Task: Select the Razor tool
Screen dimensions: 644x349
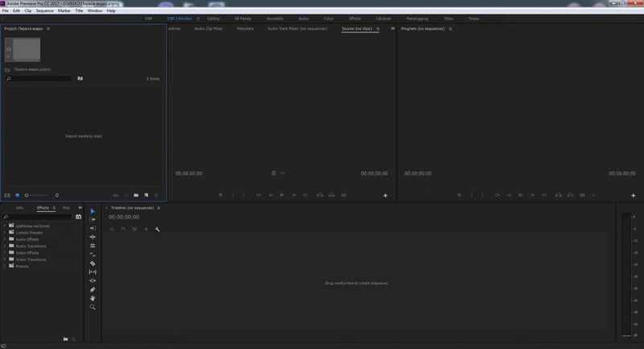Action: [93, 264]
